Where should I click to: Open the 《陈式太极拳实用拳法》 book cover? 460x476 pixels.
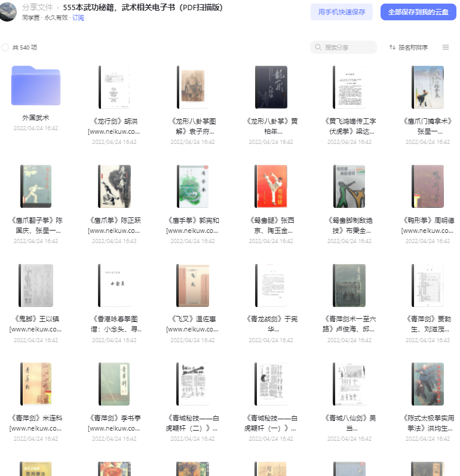(428, 384)
